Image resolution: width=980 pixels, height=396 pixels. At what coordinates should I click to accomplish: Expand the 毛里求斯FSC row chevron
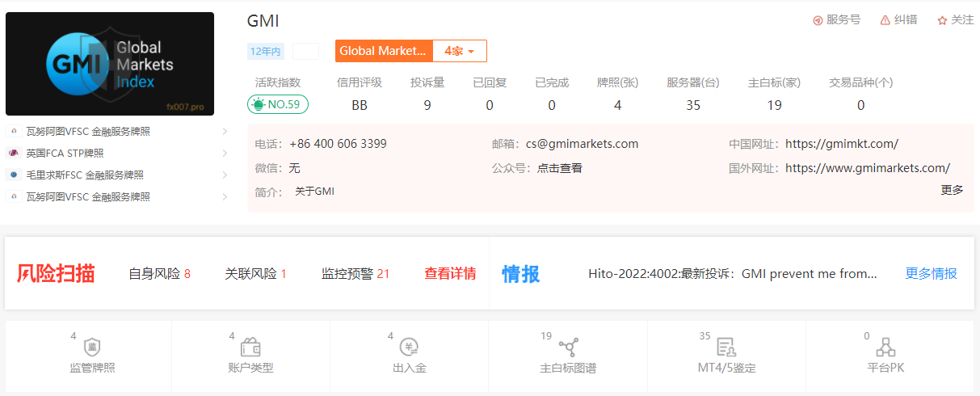[x=225, y=175]
